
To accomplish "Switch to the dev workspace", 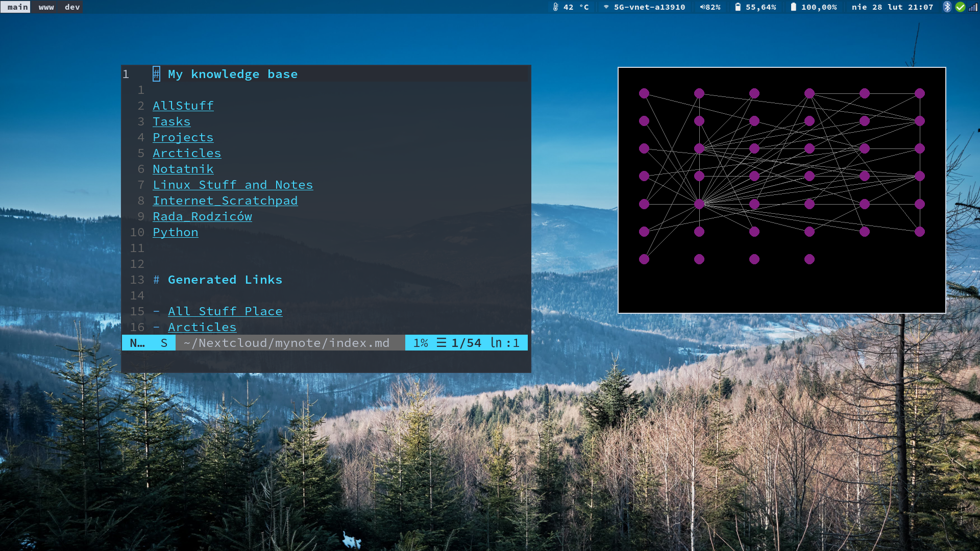I will point(72,7).
